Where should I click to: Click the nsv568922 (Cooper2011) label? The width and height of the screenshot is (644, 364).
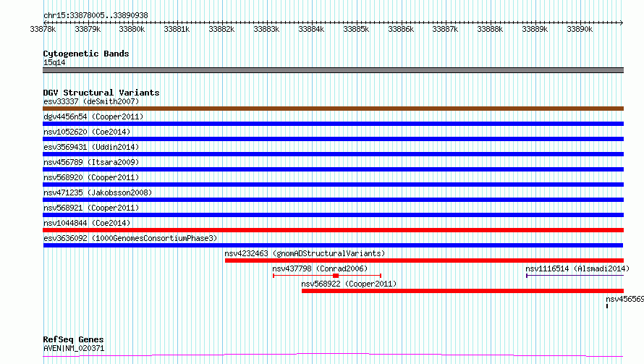(349, 284)
